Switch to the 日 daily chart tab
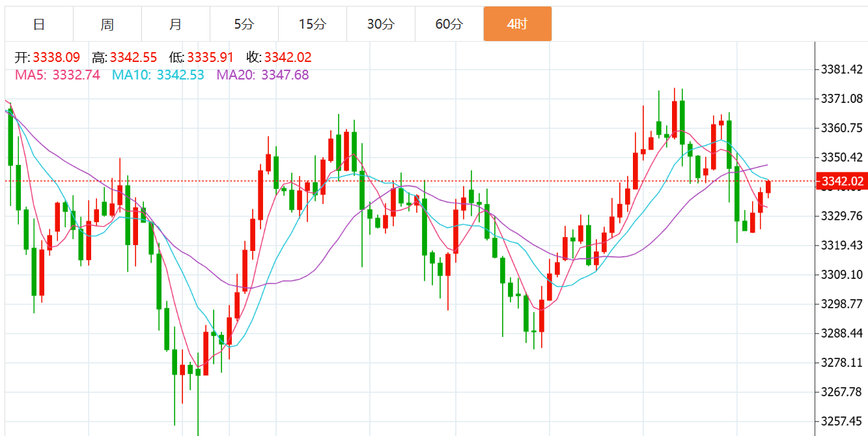Viewport: 868px width, 436px height. (x=39, y=24)
